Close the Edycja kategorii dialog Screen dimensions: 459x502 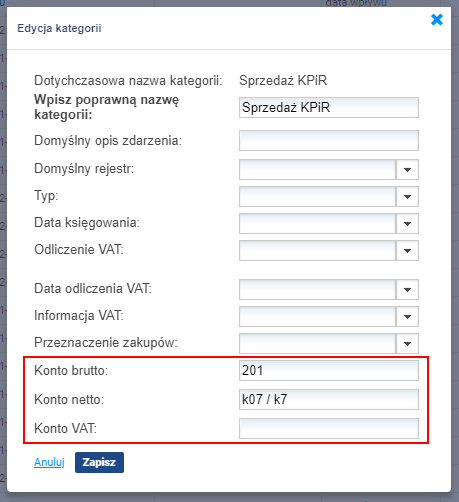click(437, 20)
